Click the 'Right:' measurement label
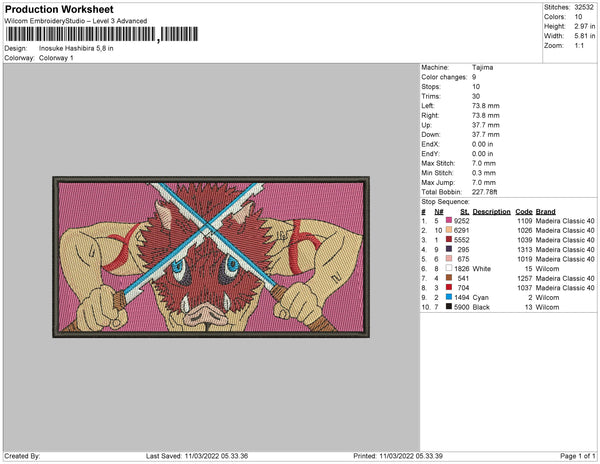Viewport: 600px width, 464px height. click(430, 115)
